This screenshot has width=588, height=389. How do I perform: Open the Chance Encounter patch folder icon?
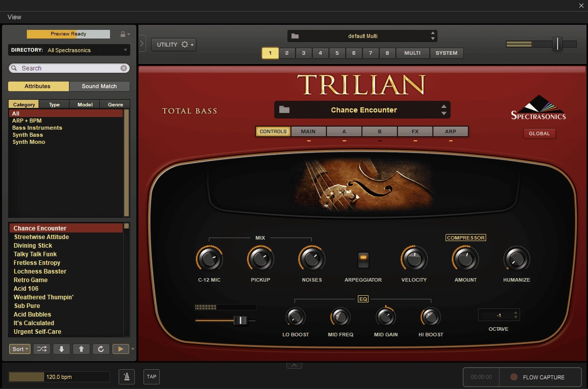284,109
